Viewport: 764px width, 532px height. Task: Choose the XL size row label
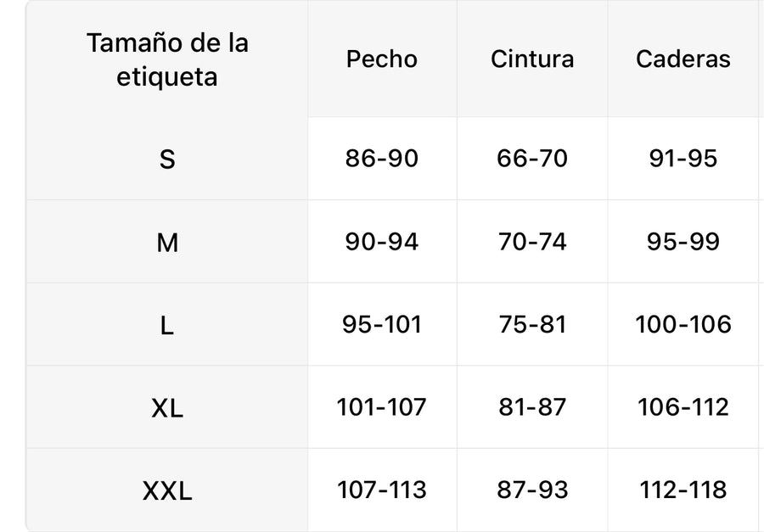coord(167,408)
